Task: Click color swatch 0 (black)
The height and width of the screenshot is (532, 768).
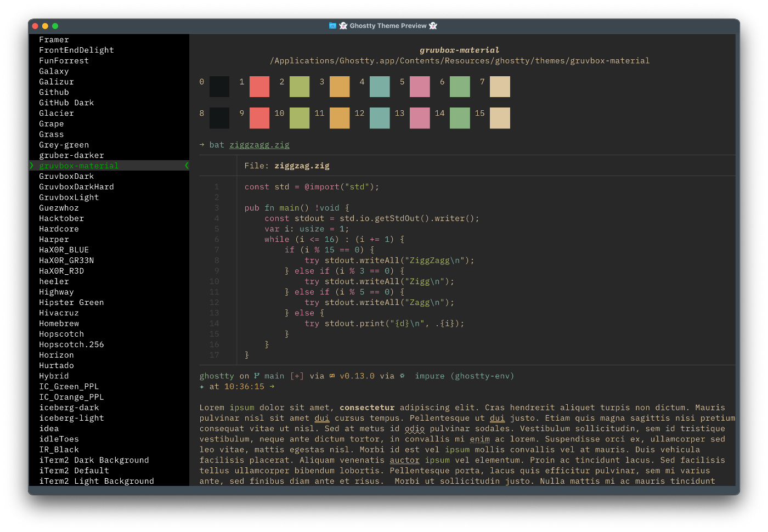Action: [219, 87]
